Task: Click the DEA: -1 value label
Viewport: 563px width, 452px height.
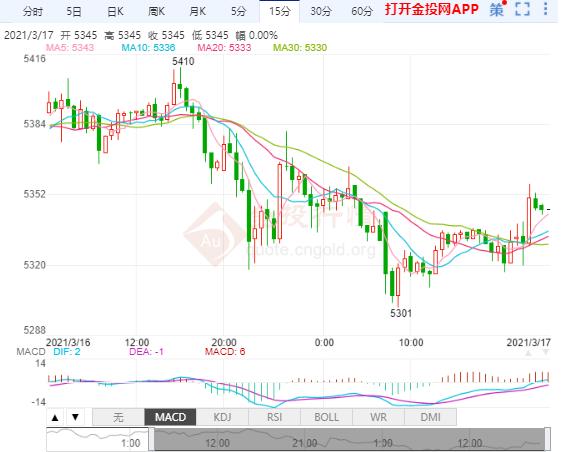Action: pos(146,351)
